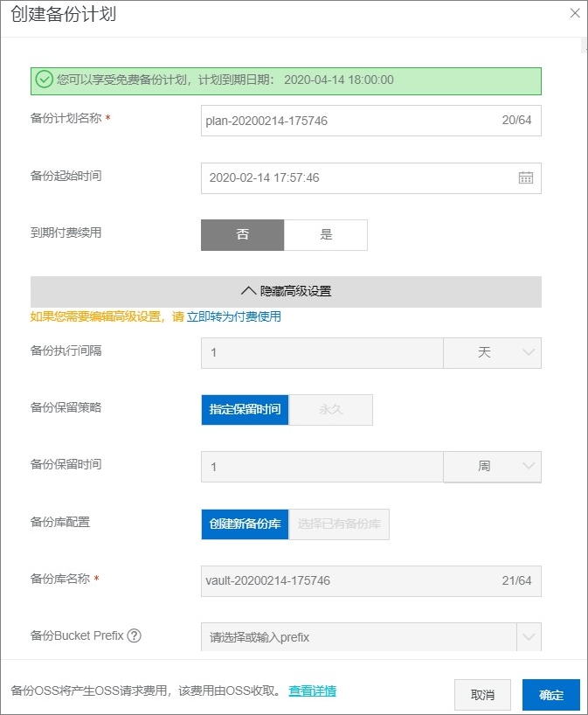588x715 pixels.
Task: Click the 确定 button
Action: [551, 695]
